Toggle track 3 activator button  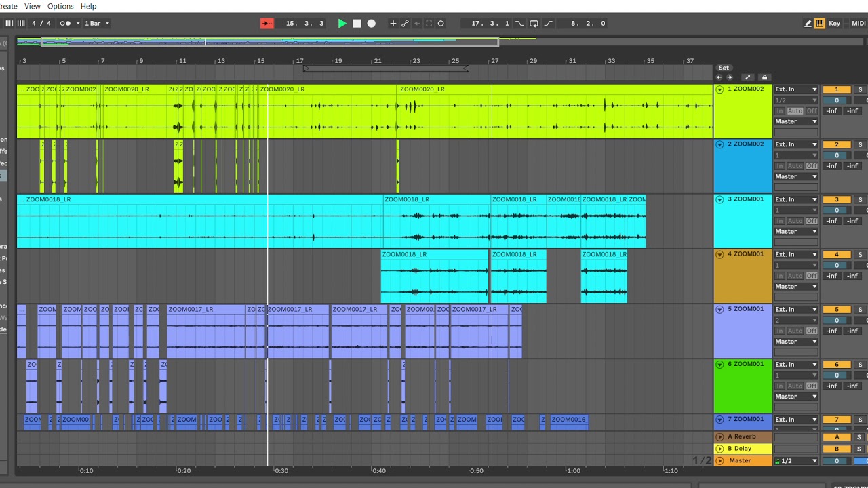(x=836, y=199)
